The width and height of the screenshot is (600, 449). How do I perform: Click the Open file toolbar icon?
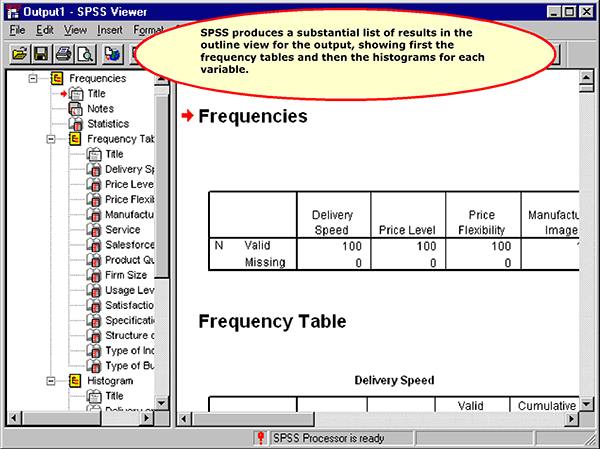click(19, 54)
